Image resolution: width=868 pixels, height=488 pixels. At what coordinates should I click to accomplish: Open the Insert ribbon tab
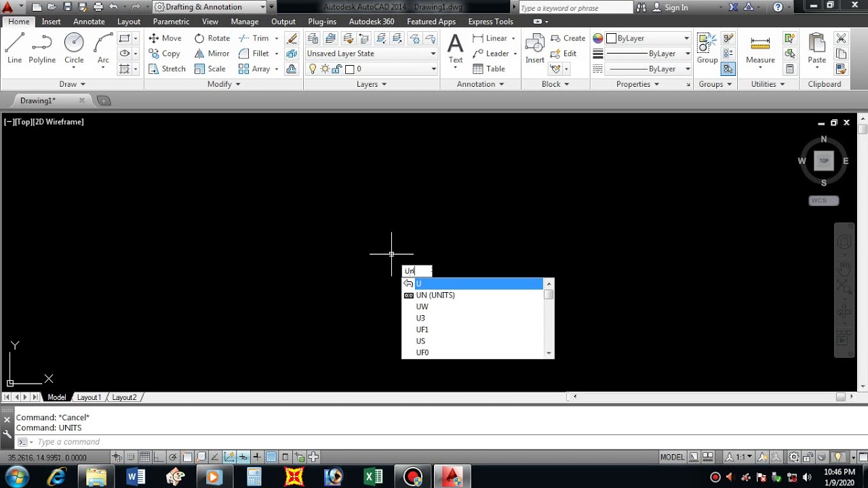52,22
